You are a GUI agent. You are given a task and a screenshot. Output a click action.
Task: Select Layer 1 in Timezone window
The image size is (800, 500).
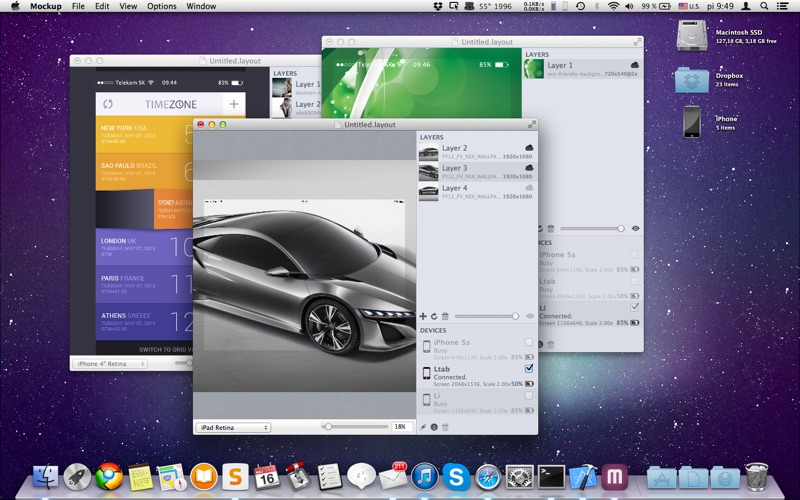tap(296, 88)
